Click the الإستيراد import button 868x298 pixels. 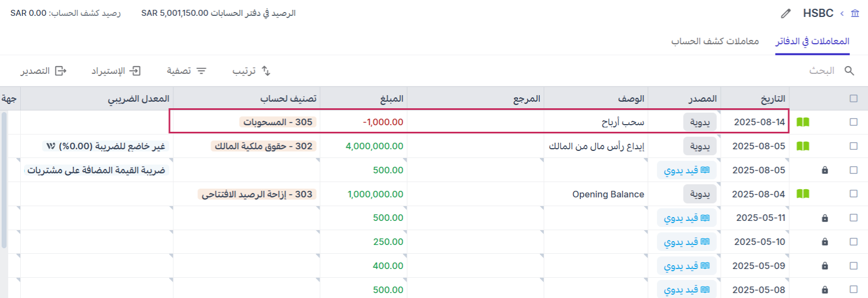coord(116,71)
